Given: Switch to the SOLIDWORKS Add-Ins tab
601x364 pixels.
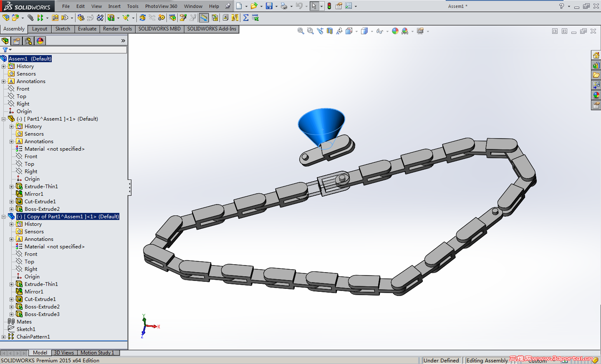Looking at the screenshot, I should click(212, 29).
